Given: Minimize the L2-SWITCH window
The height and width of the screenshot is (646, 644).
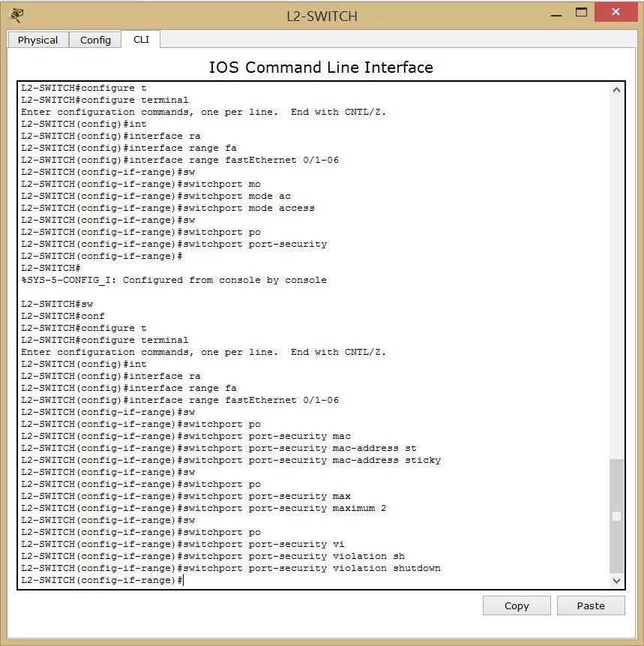Looking at the screenshot, I should 556,15.
